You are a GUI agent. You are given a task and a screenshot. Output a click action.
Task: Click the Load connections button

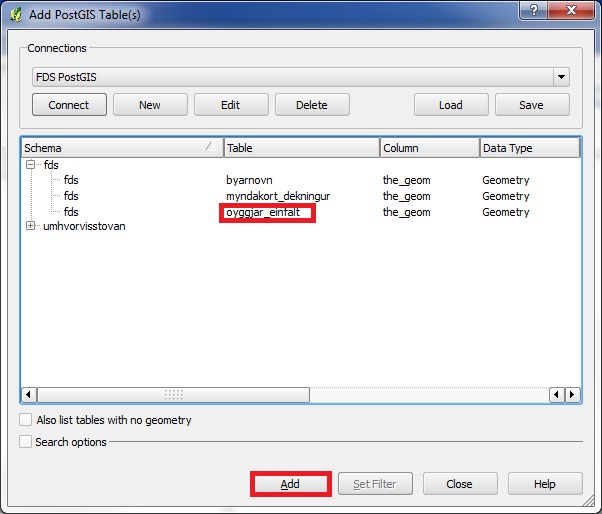[451, 105]
